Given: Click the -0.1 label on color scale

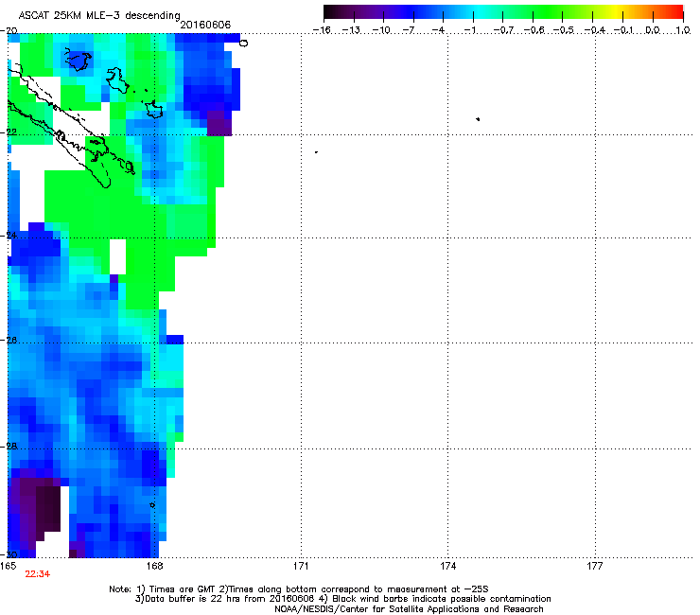Looking at the screenshot, I should 623,30.
